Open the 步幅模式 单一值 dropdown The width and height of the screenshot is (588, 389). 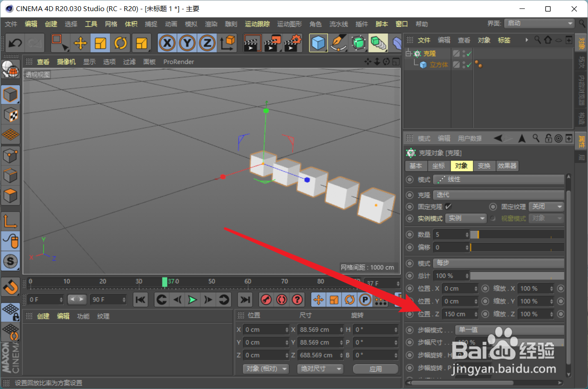pyautogui.click(x=510, y=330)
